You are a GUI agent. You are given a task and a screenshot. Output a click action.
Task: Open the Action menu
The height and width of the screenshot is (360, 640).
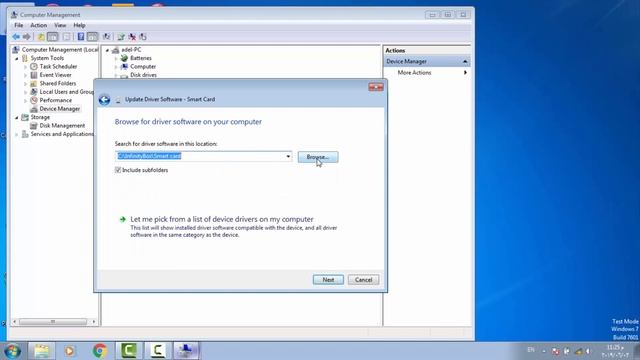tap(38, 25)
